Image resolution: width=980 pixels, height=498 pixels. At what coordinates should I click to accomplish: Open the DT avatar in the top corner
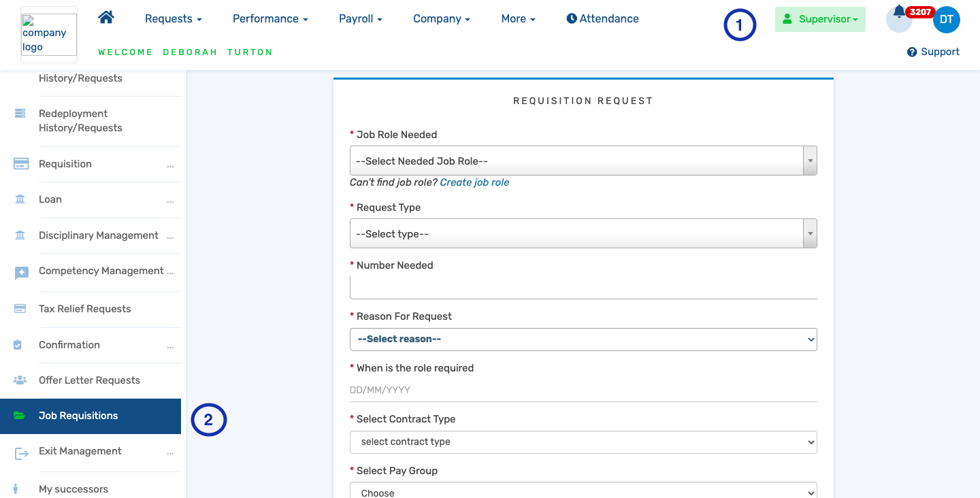(x=947, y=20)
